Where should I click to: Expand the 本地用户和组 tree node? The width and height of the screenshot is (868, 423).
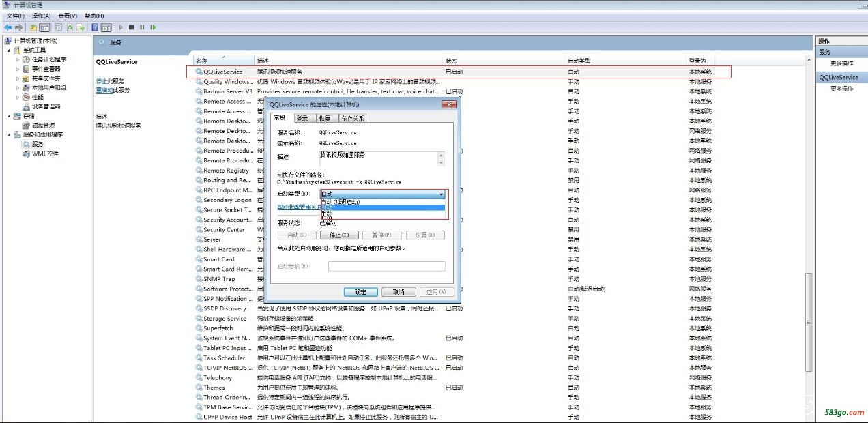click(x=18, y=87)
